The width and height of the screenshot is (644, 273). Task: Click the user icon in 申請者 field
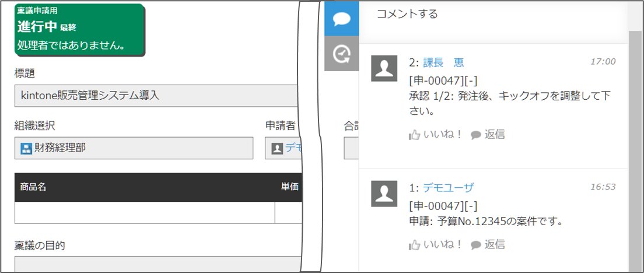click(277, 148)
